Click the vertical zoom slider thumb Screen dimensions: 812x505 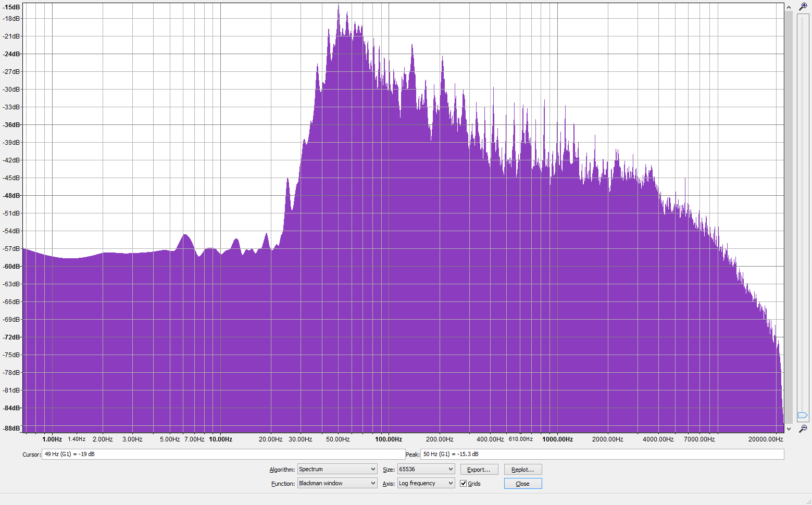click(x=803, y=415)
